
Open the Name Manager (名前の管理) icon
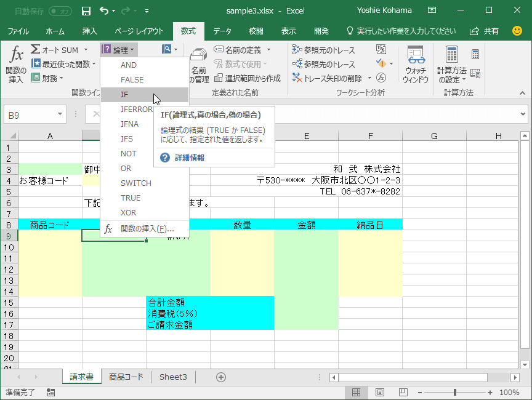[x=198, y=66]
